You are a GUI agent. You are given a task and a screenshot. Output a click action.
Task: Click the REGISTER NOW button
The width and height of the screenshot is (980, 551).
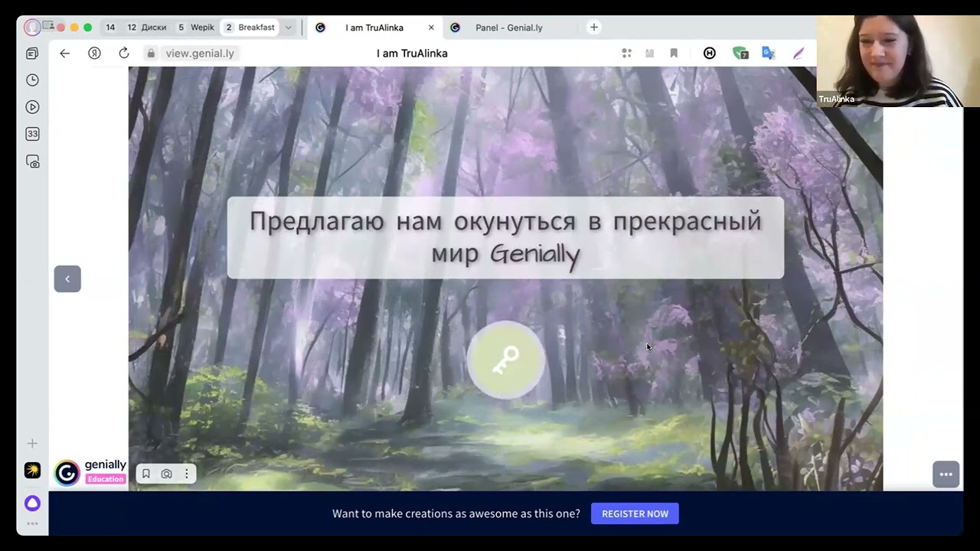pos(635,514)
